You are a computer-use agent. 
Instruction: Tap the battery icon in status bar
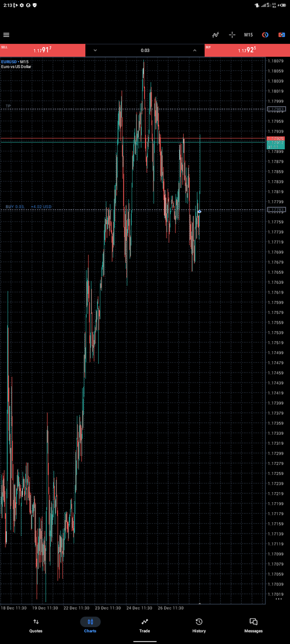(284, 5)
